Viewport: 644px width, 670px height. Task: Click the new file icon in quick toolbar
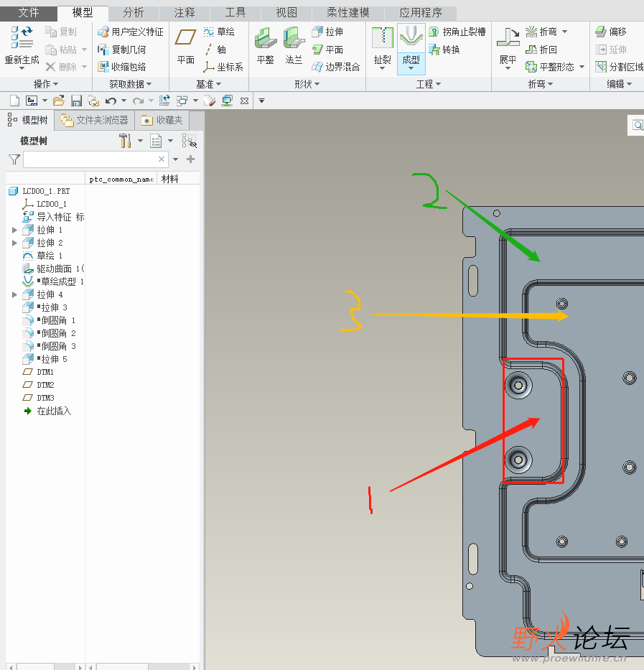pos(14,101)
